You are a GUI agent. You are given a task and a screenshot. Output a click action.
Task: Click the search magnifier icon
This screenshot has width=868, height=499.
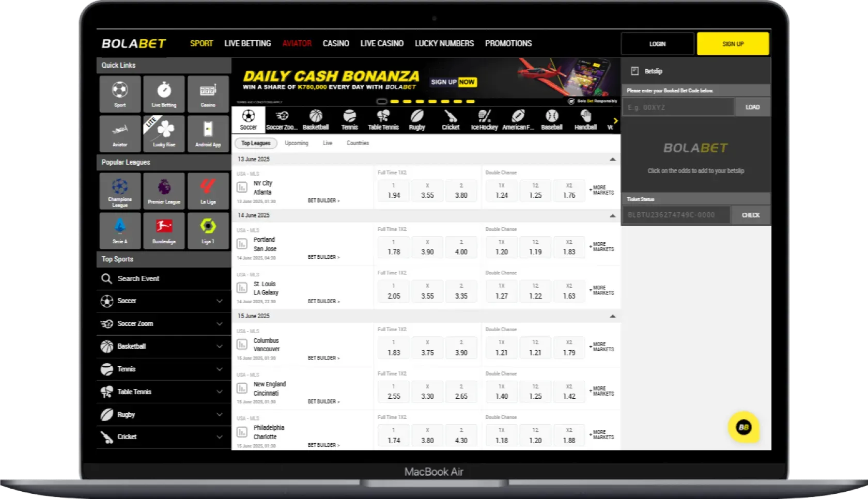click(x=106, y=279)
